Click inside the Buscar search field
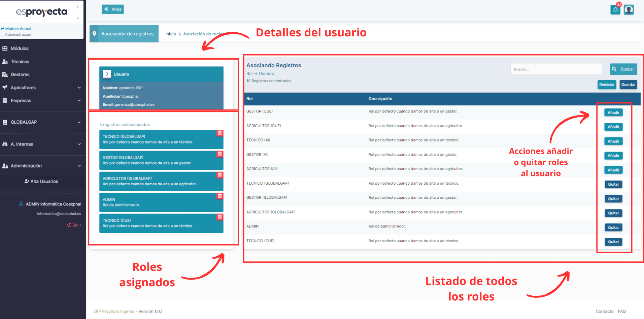 coord(556,69)
